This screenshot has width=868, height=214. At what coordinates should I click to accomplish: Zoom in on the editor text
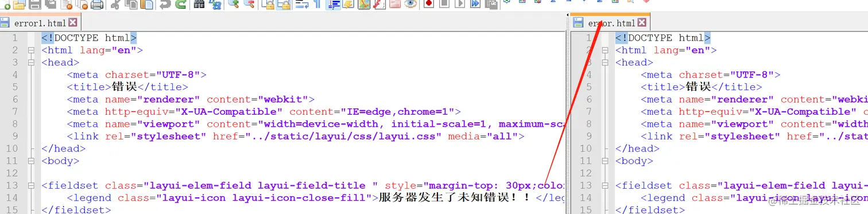point(234,5)
